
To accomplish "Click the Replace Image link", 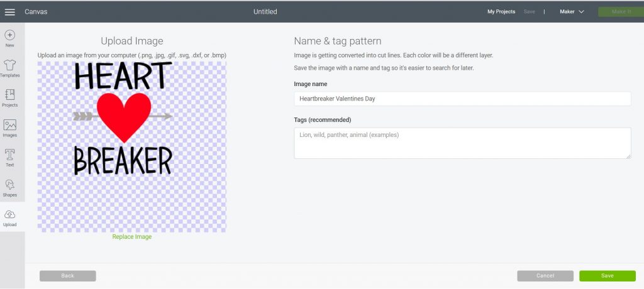I will tap(132, 237).
